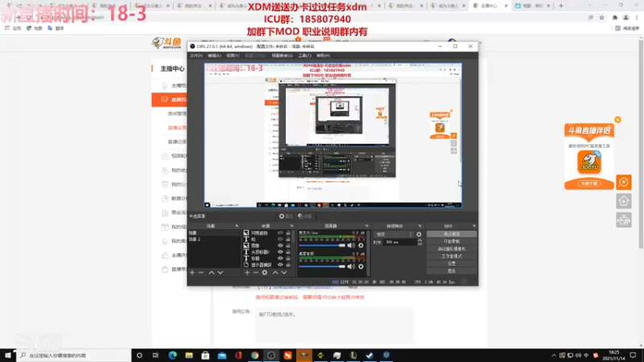This screenshot has height=362, width=644.
Task: Open source properties via the sources panel gear
Action: coord(265,273)
